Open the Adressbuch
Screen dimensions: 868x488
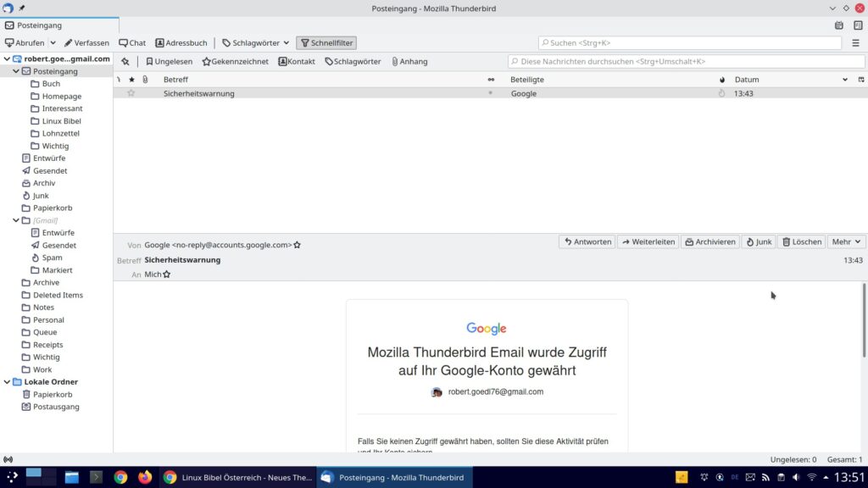point(181,42)
